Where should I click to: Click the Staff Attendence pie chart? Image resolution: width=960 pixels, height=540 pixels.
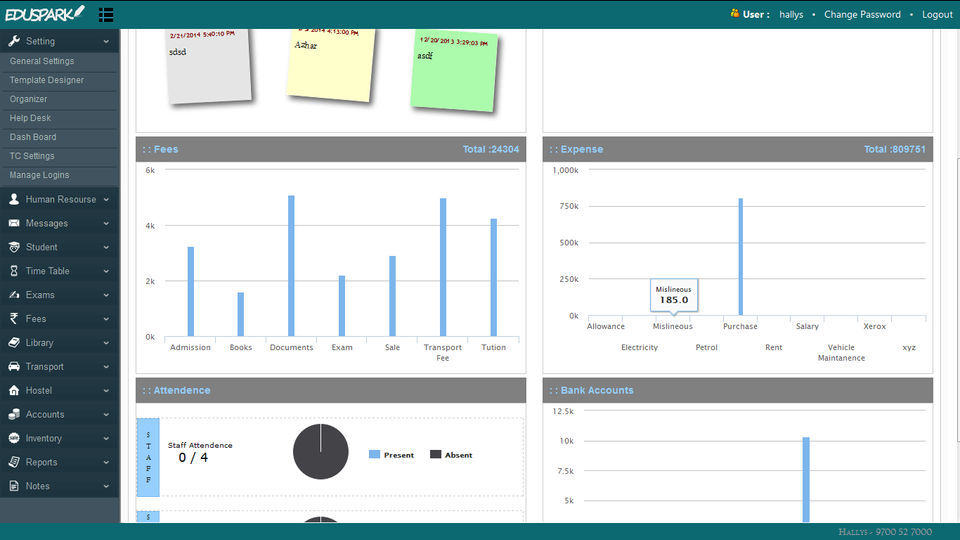coord(320,451)
